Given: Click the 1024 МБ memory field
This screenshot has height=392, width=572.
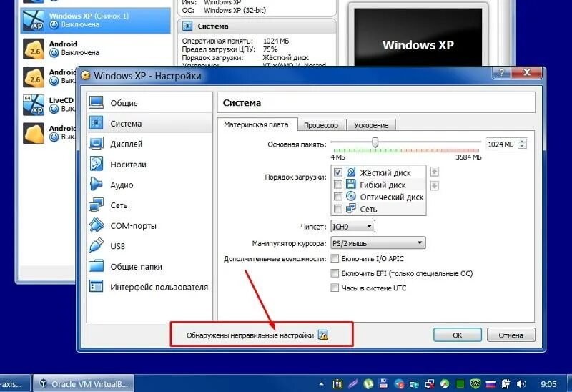Looking at the screenshot, I should [x=502, y=144].
